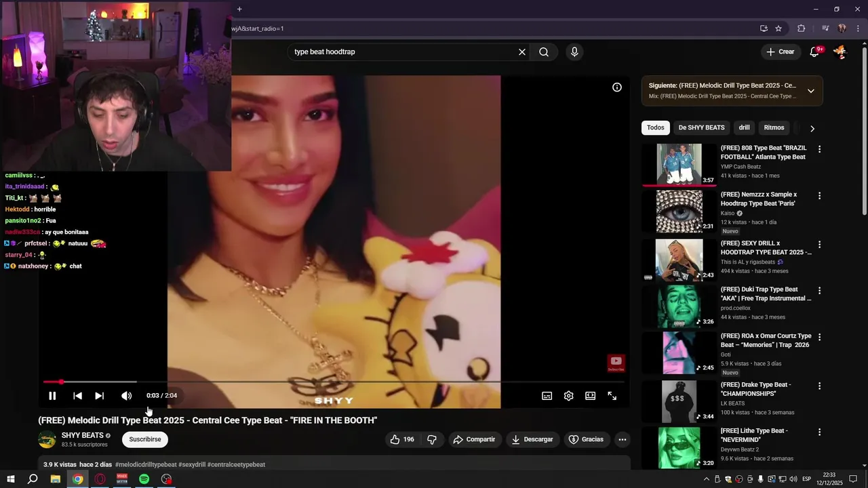Viewport: 868px width, 488px height.
Task: Open the Windows Start menu
Action: (x=11, y=479)
